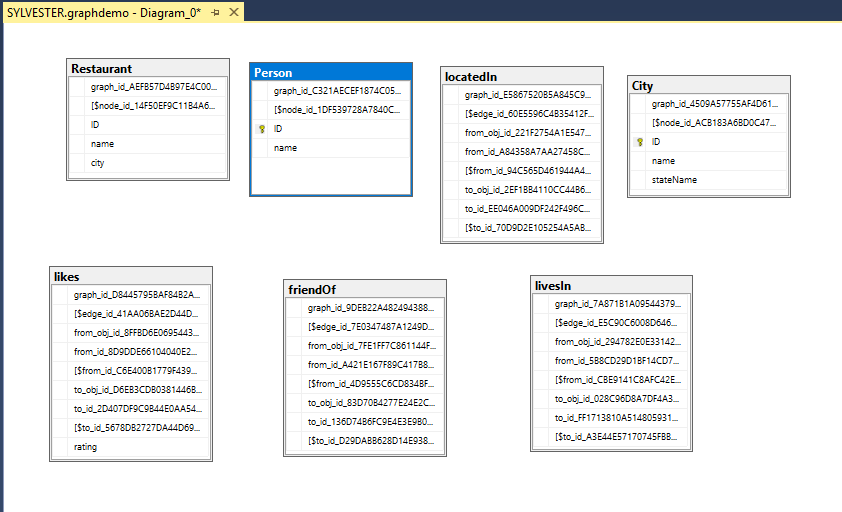Select stateName column in City table
The image size is (842, 512).
674,180
